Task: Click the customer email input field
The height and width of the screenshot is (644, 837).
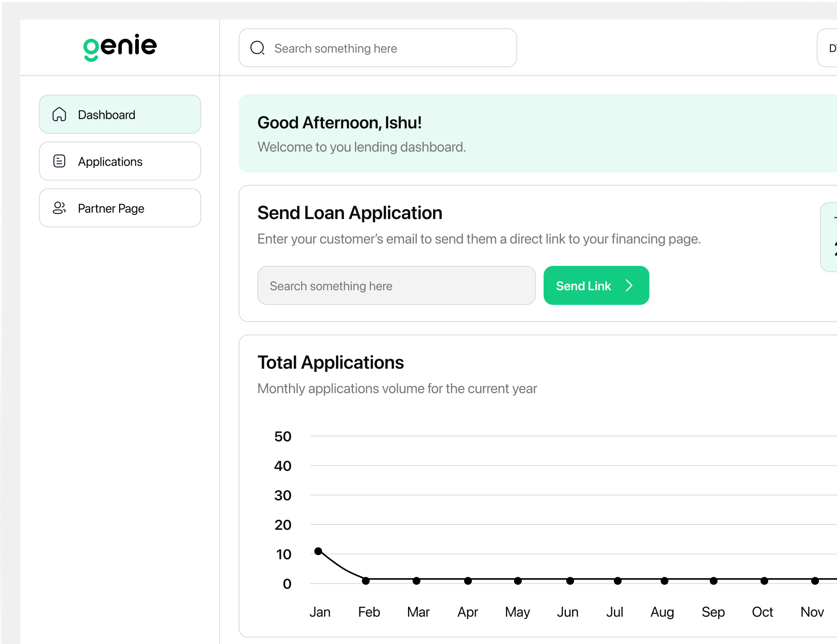Action: pyautogui.click(x=396, y=285)
